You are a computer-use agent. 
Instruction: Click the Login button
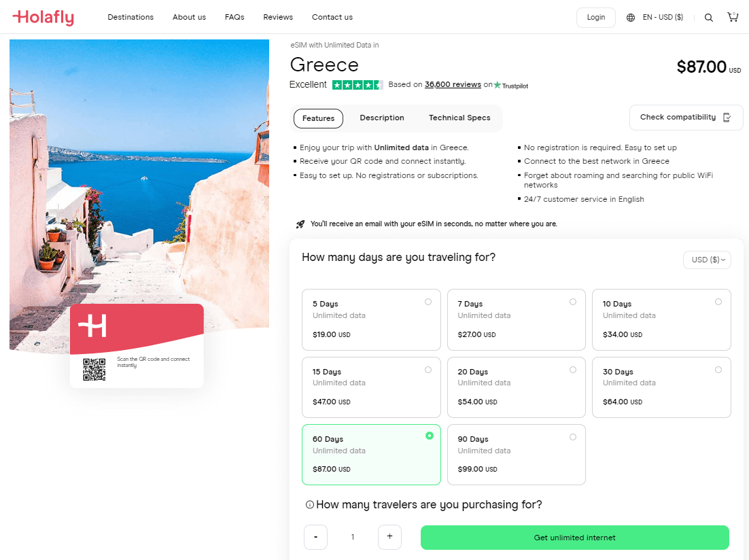pos(595,18)
